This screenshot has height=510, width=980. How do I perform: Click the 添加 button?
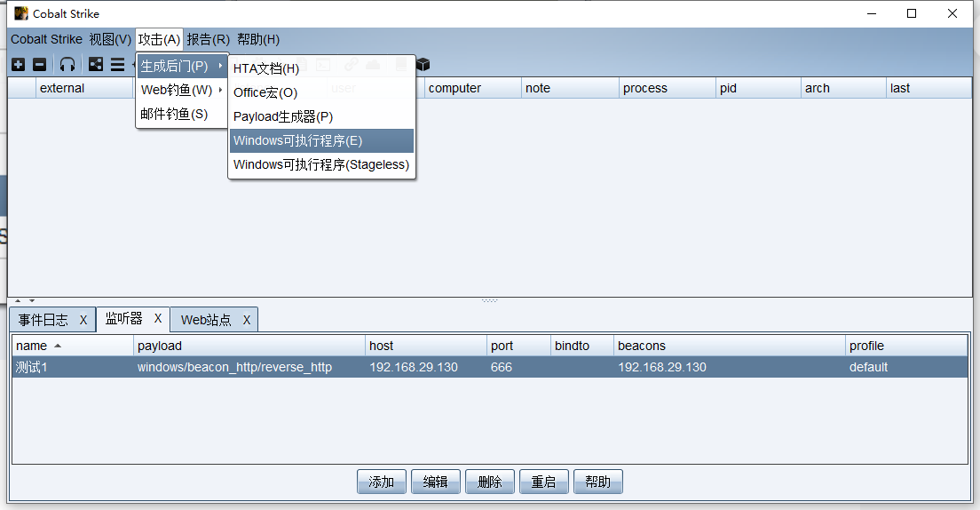point(381,482)
